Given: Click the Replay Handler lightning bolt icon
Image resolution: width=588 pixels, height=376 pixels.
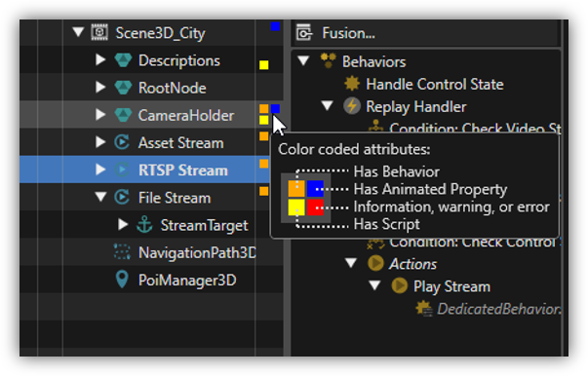Looking at the screenshot, I should (x=352, y=106).
